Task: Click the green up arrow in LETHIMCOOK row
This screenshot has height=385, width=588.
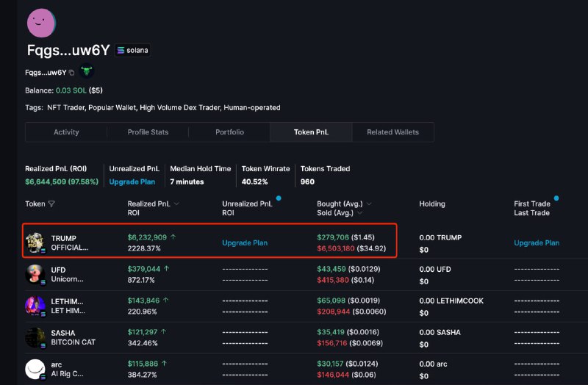Action: 166,301
